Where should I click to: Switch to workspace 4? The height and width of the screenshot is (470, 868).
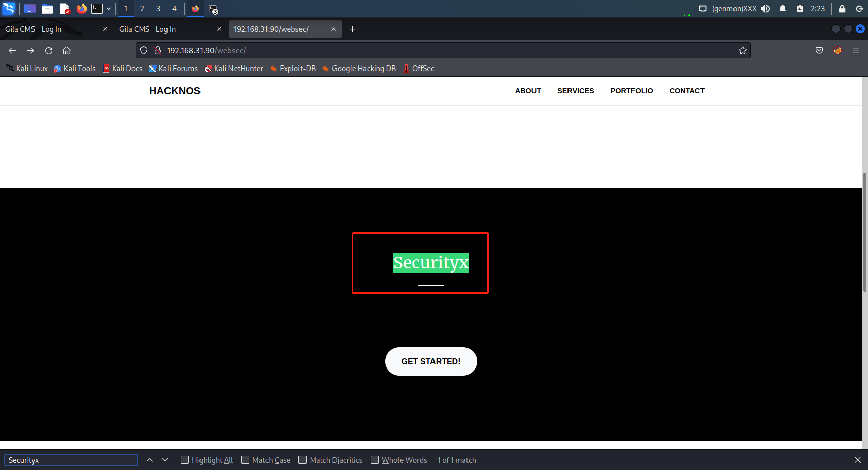[174, 9]
